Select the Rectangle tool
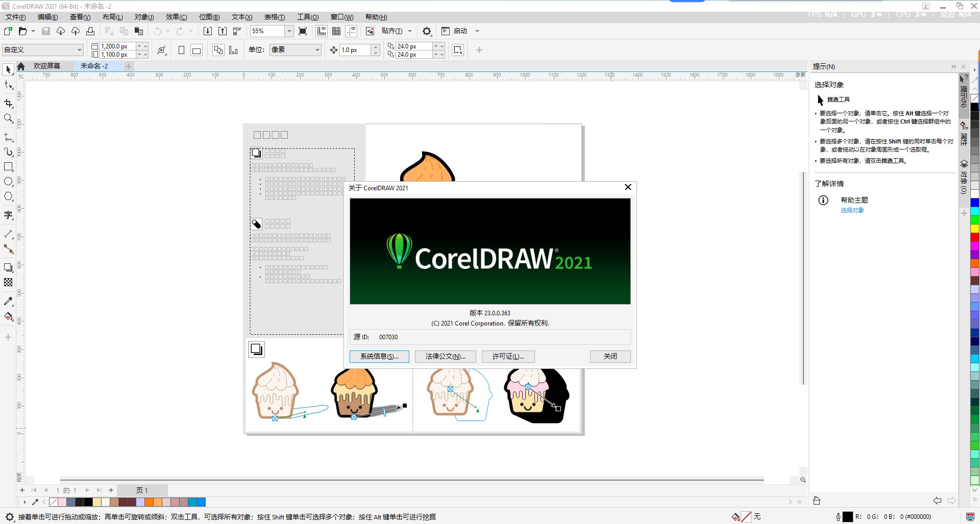 tap(8, 166)
